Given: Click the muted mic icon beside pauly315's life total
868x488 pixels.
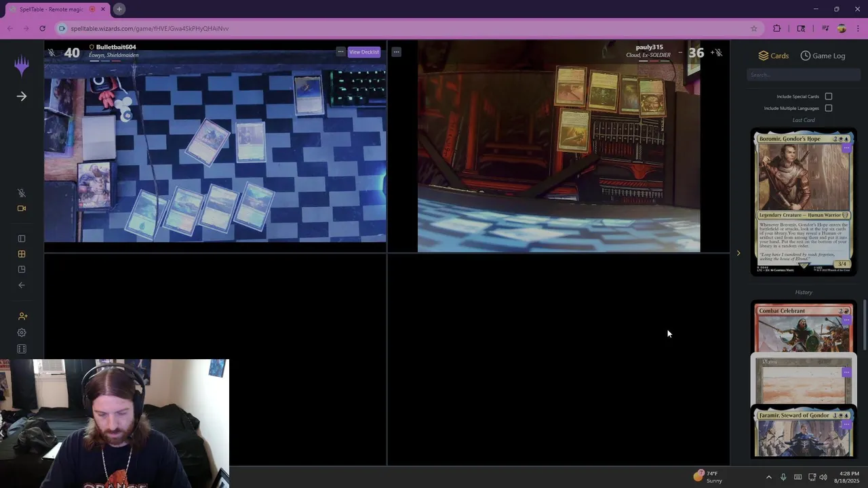Looking at the screenshot, I should coord(718,52).
